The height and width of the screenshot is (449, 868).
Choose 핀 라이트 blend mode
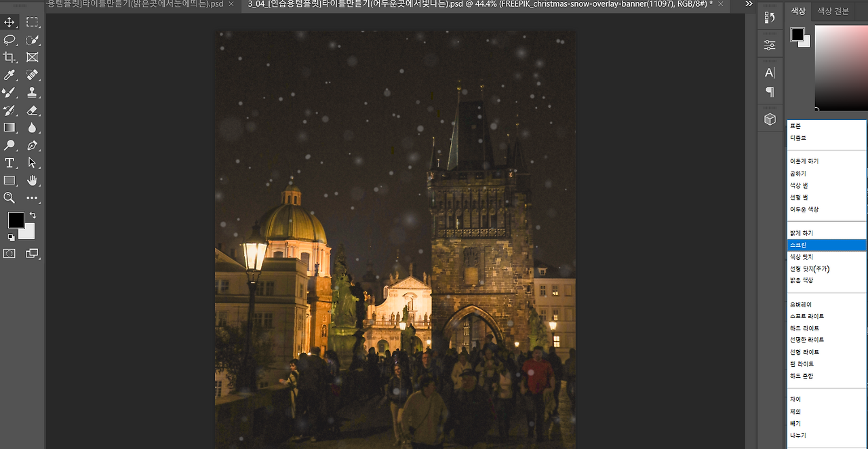[x=827, y=364]
